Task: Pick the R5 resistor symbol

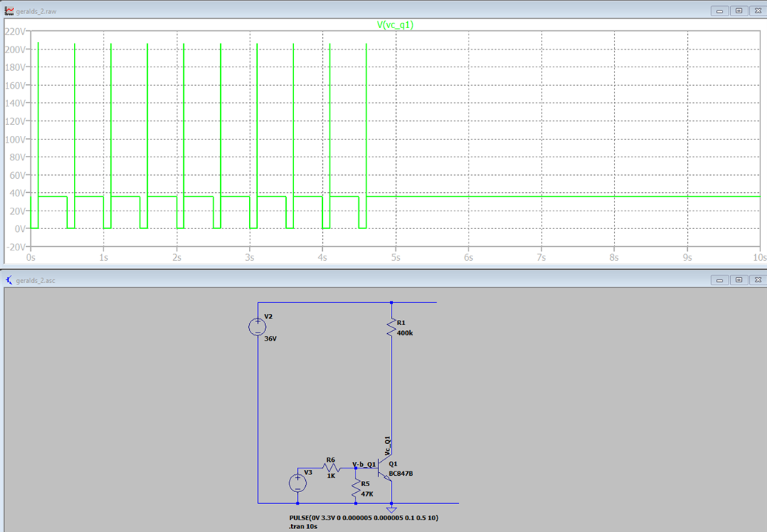Action: tap(356, 488)
